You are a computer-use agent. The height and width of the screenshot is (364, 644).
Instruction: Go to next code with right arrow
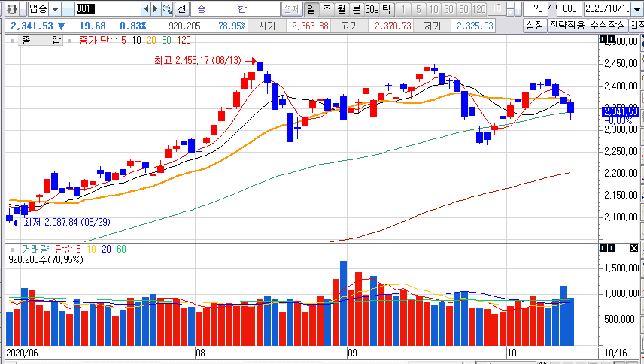pos(156,8)
